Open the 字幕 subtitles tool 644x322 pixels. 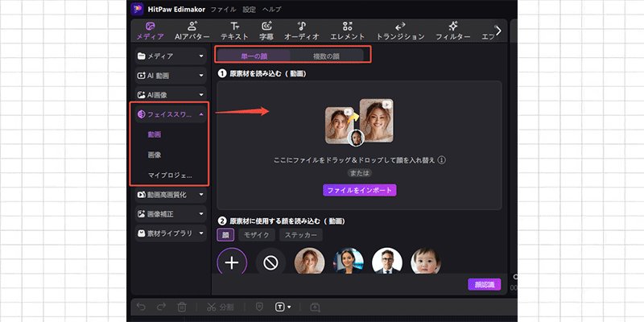coord(266,31)
